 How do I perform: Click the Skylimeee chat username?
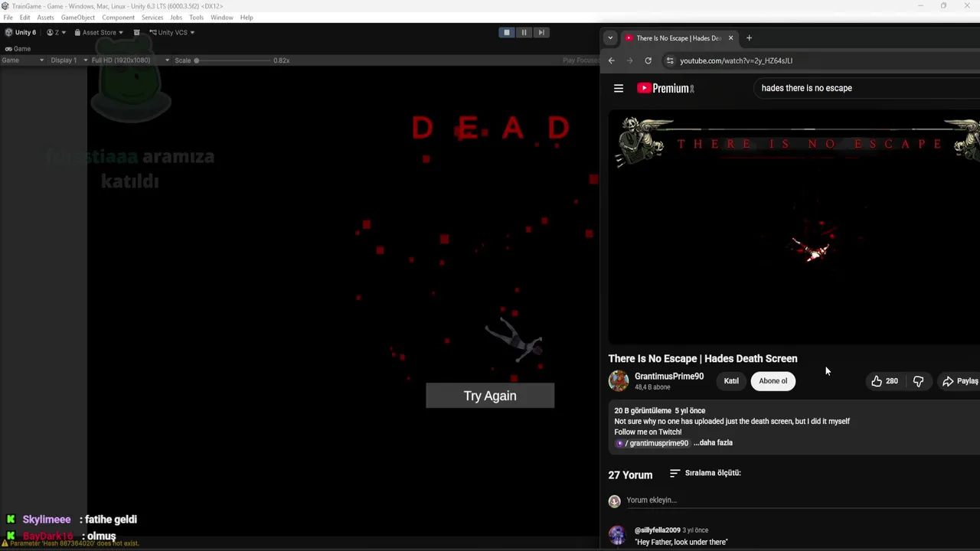(x=47, y=520)
